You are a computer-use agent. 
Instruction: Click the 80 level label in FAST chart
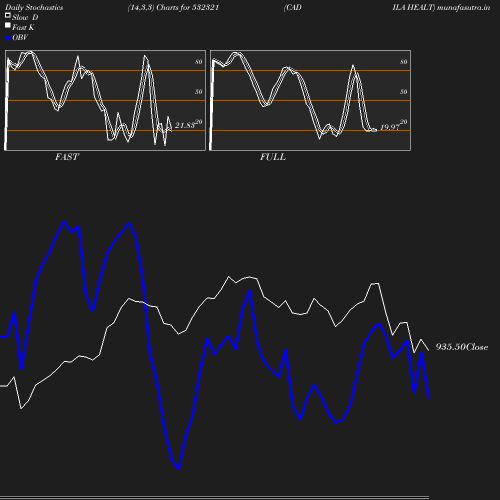coord(199,62)
